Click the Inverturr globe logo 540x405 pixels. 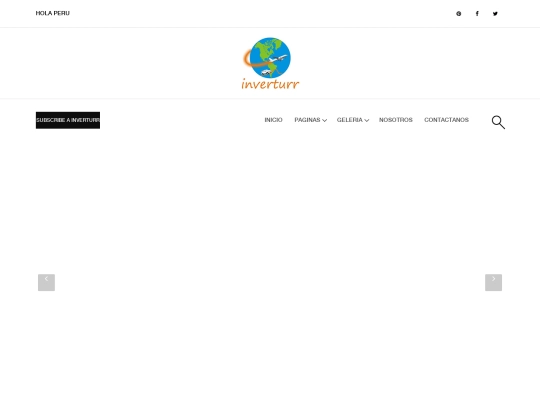click(x=270, y=63)
